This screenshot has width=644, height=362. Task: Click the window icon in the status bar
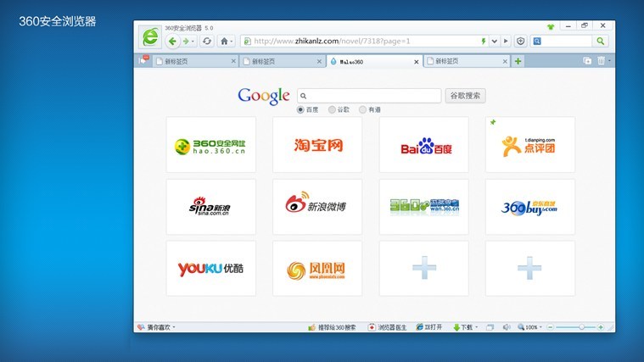click(x=490, y=327)
